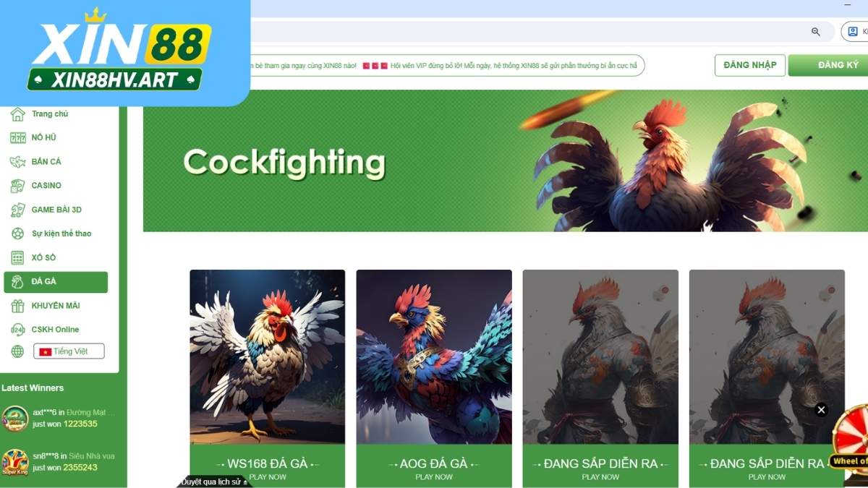The width and height of the screenshot is (868, 488).
Task: Close the Wheel of fortune popup
Action: click(x=821, y=410)
